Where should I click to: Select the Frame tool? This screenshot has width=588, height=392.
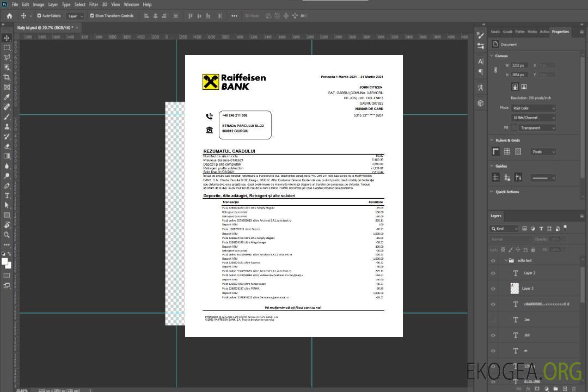pos(7,87)
